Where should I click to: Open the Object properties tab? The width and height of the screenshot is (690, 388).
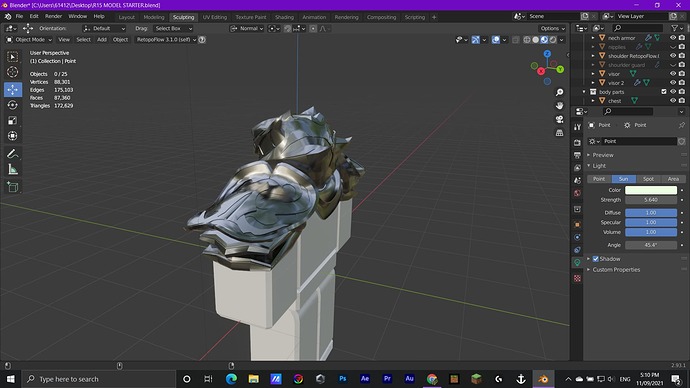(x=577, y=224)
